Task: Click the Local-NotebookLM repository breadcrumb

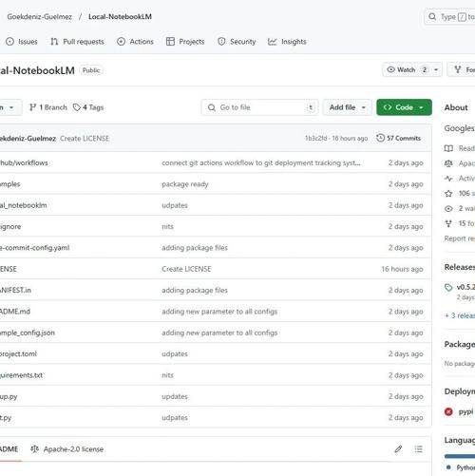Action: point(120,16)
